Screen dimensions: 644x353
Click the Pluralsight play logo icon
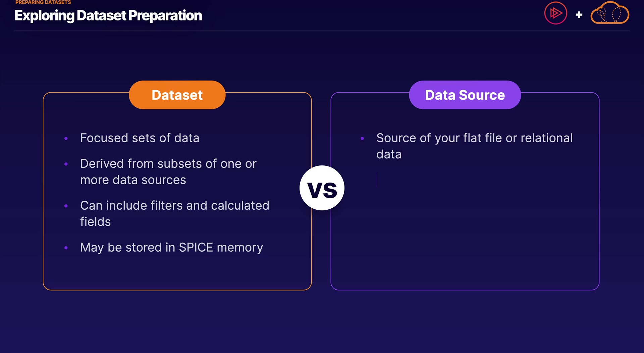point(555,13)
